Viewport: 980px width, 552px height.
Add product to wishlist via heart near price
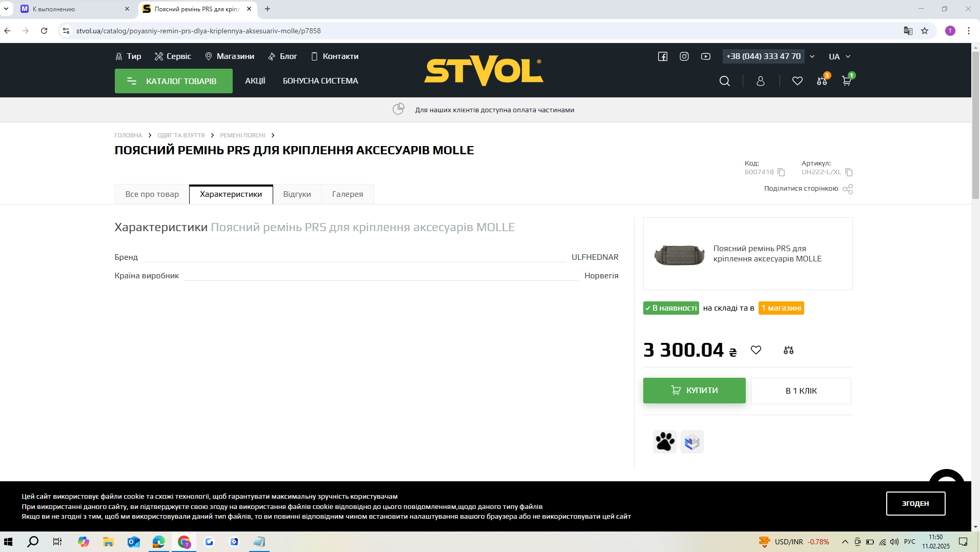pos(756,350)
